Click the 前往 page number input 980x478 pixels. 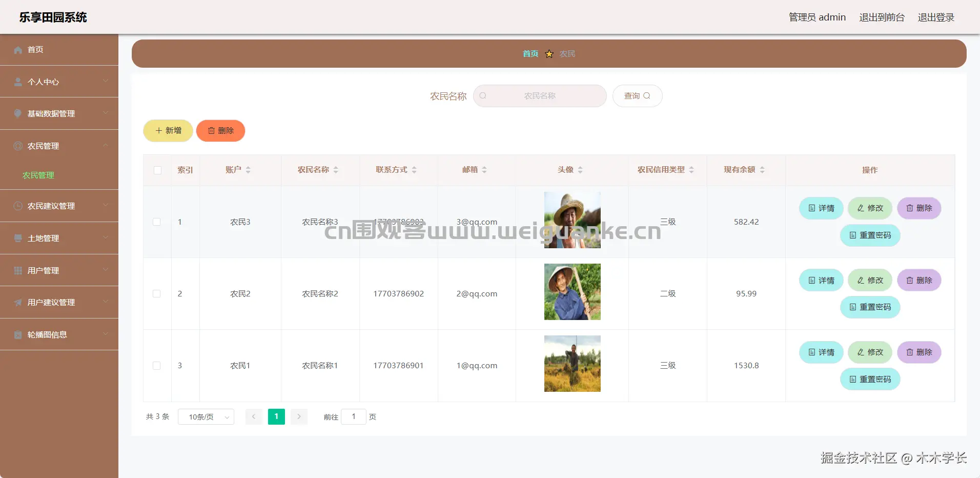coord(354,416)
